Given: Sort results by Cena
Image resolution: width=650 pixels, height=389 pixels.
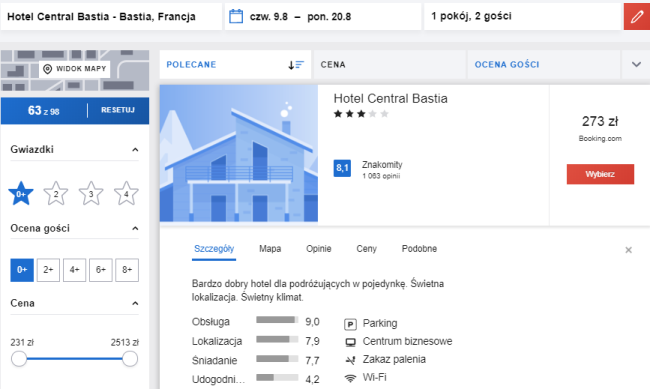Looking at the screenshot, I should [389, 65].
